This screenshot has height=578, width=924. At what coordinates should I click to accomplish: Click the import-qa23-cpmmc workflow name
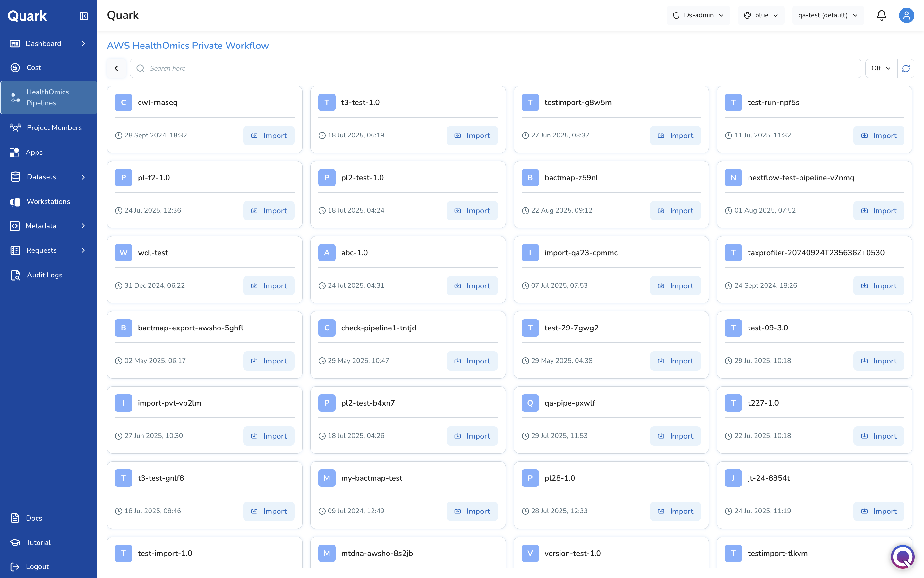point(581,253)
